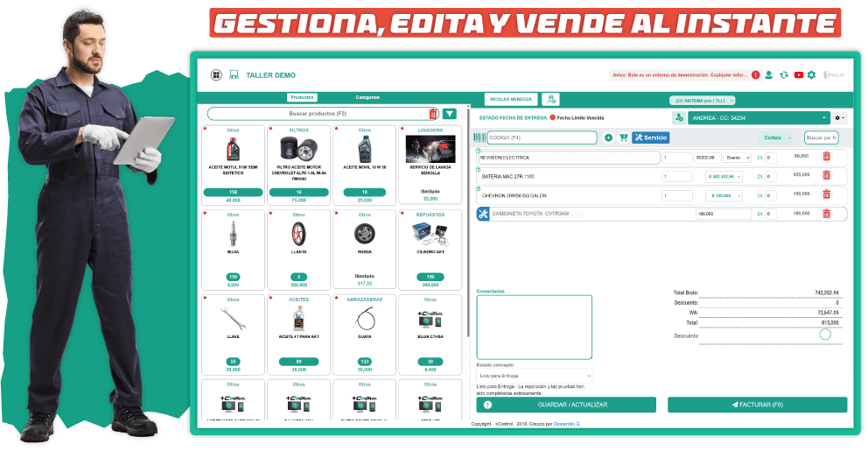
Task: Switch to the Categorías tab
Action: 367,97
